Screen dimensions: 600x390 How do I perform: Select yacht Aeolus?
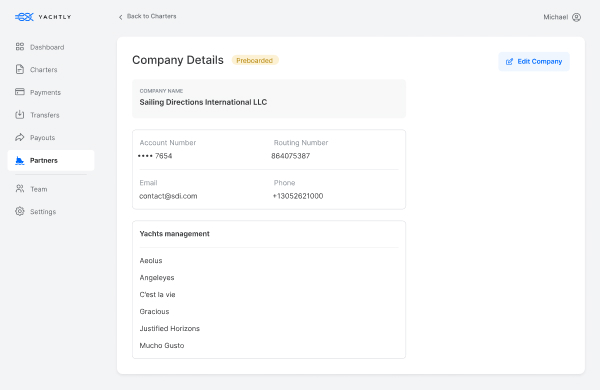click(x=151, y=261)
